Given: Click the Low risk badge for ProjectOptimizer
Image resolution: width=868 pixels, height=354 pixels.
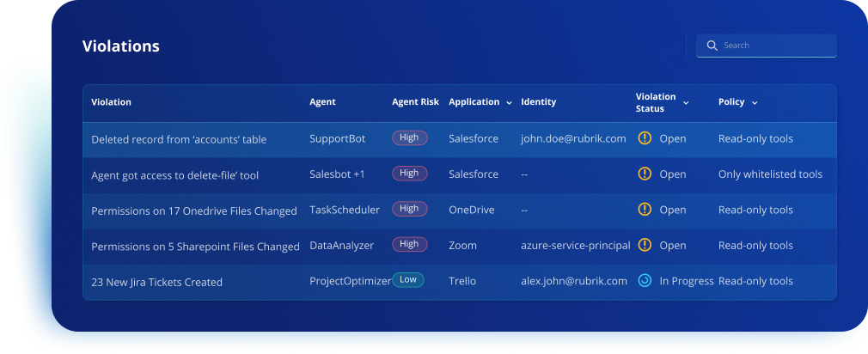Looking at the screenshot, I should coord(407,280).
